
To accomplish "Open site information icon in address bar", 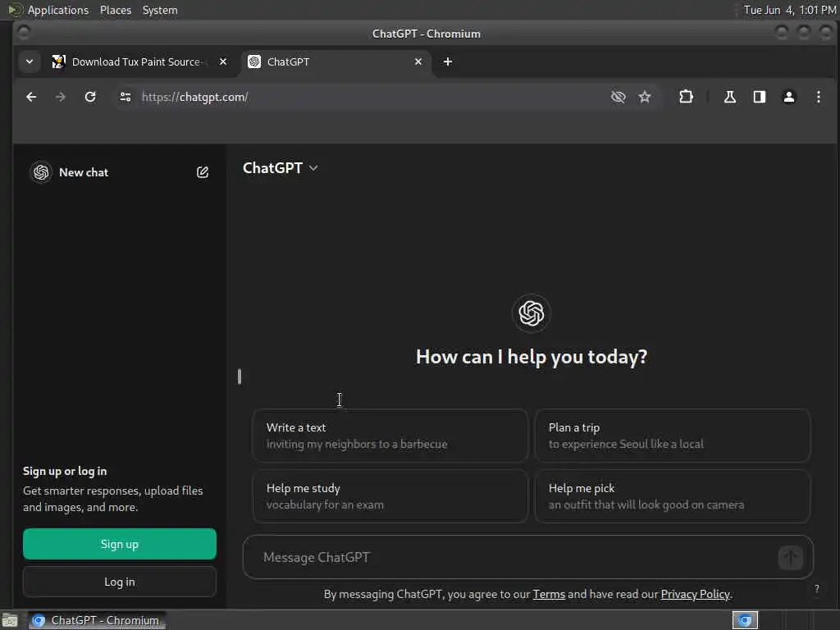I will [x=126, y=97].
